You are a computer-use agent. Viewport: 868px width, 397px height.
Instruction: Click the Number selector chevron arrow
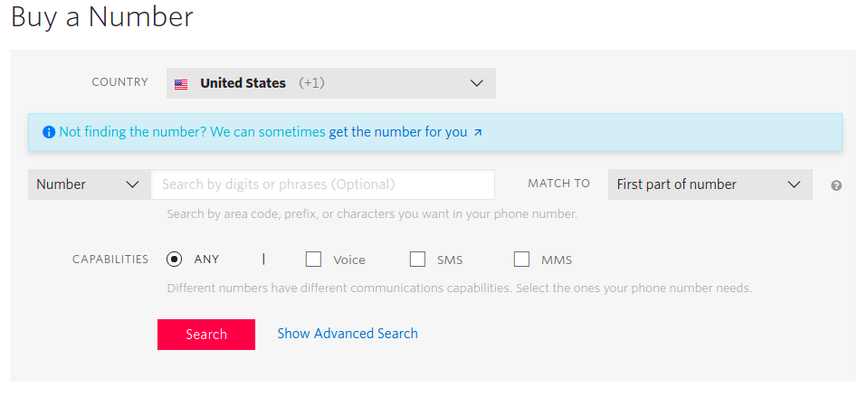[132, 184]
